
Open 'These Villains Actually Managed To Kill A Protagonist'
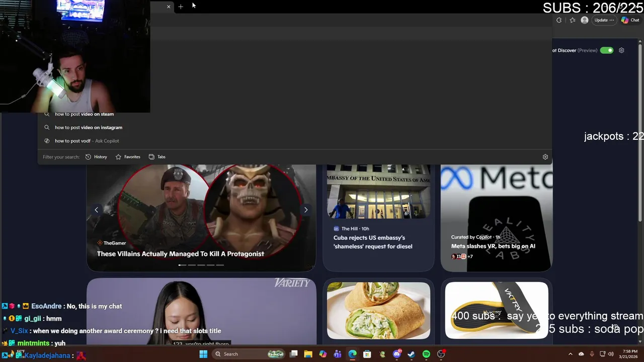point(181,254)
